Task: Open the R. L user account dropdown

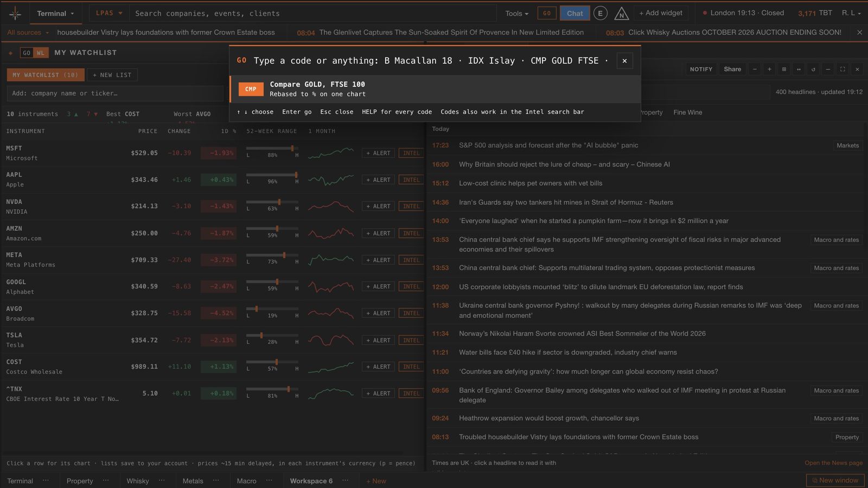Action: [x=851, y=13]
